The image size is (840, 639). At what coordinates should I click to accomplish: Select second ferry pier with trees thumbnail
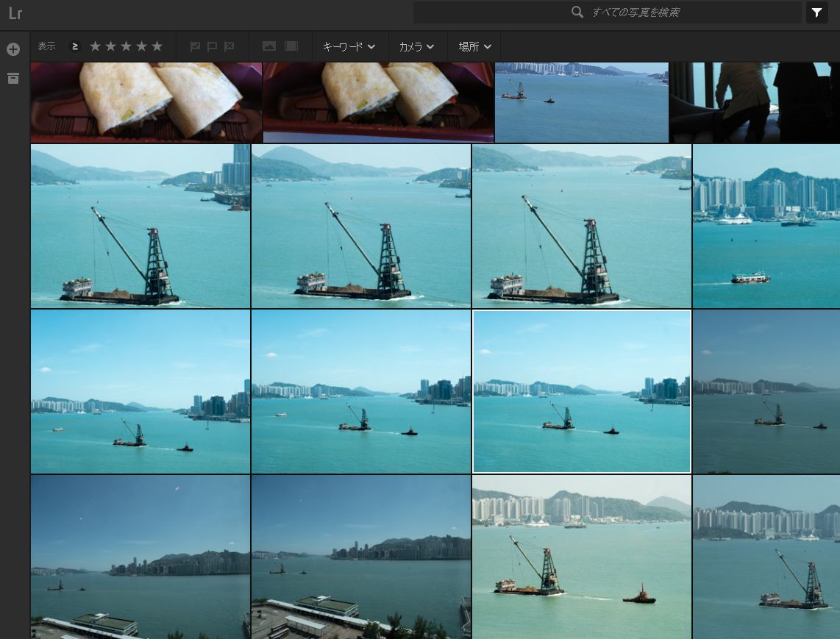coord(361,557)
